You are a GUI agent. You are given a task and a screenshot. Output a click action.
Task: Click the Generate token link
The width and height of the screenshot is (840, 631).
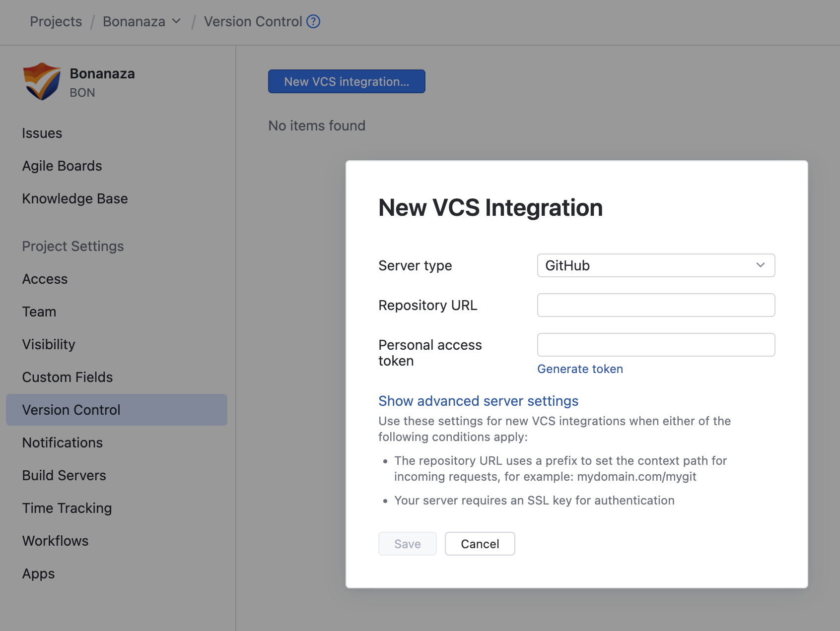pos(580,369)
